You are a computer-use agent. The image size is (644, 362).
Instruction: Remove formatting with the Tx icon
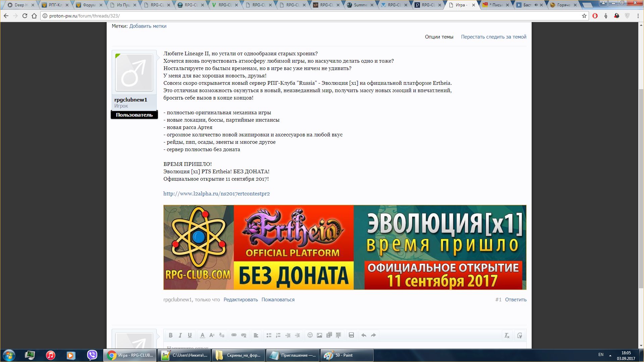507,336
